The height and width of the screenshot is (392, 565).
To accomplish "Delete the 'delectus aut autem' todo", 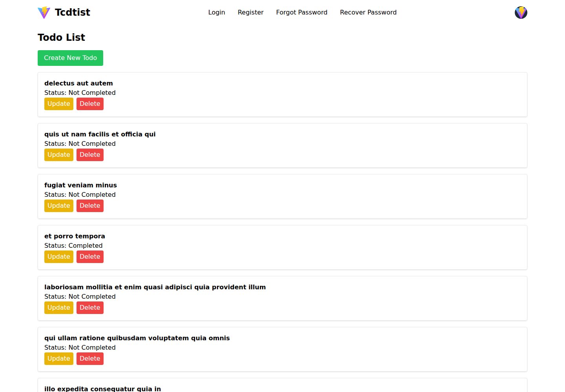I will click(90, 104).
